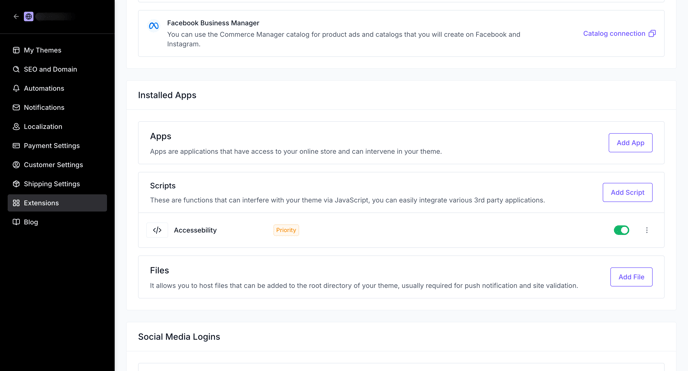The image size is (688, 371).
Task: Click the Accessebility script code icon
Action: 157,230
